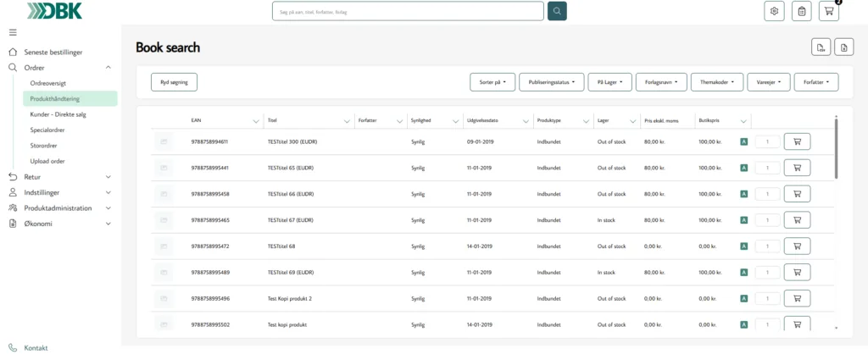Click the table vertical scrollbar
This screenshot has height=354, width=868.
pyautogui.click(x=836, y=147)
